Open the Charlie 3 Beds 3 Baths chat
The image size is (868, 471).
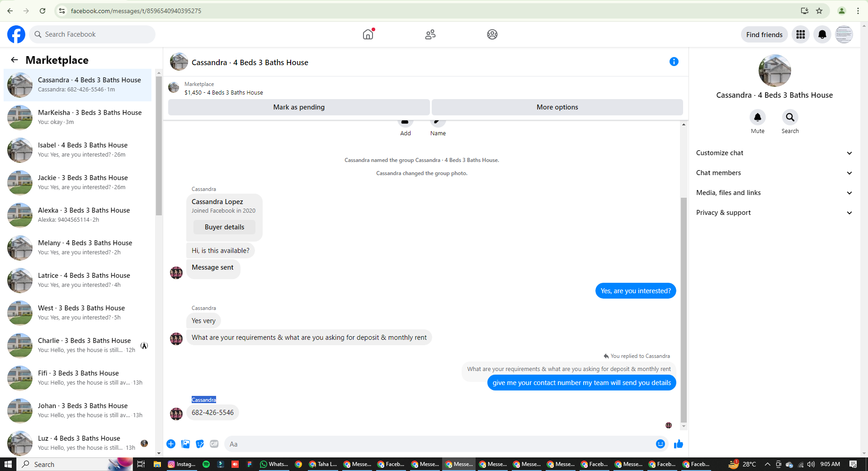point(78,346)
